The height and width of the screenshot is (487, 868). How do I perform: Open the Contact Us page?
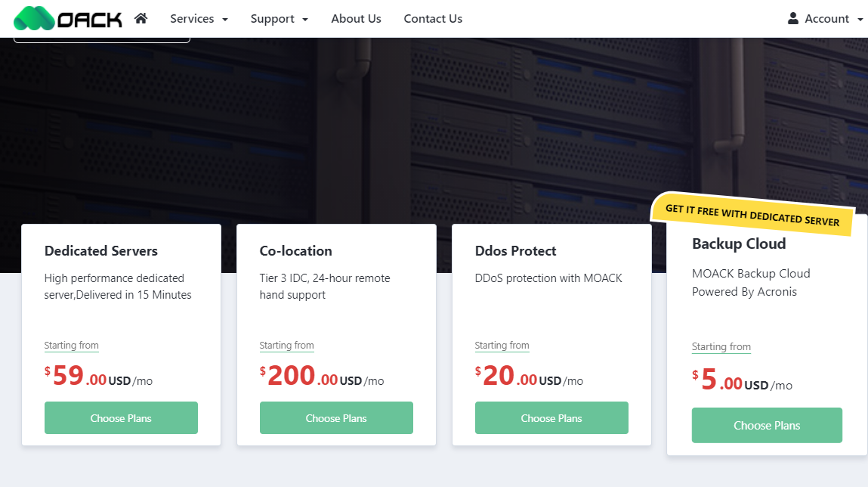pyautogui.click(x=433, y=19)
